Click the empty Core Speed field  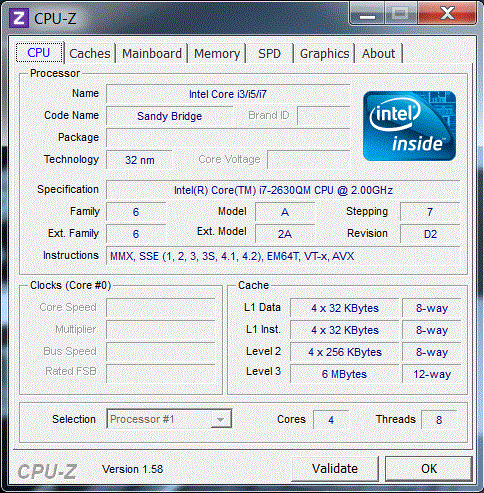pyautogui.click(x=161, y=307)
